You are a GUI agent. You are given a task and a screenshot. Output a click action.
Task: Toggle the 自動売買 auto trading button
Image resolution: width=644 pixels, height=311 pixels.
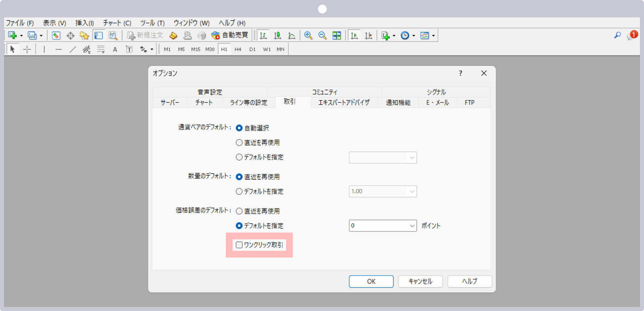[230, 35]
